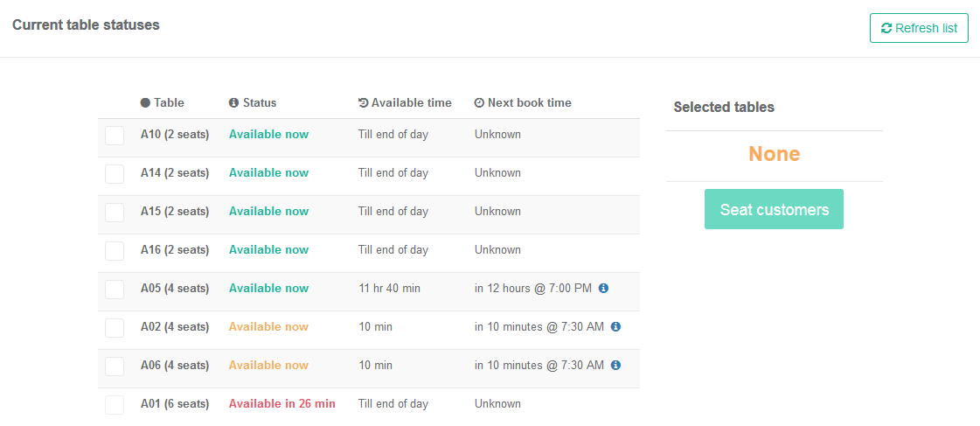Click the Seat customers button
980x426 pixels.
(x=774, y=209)
